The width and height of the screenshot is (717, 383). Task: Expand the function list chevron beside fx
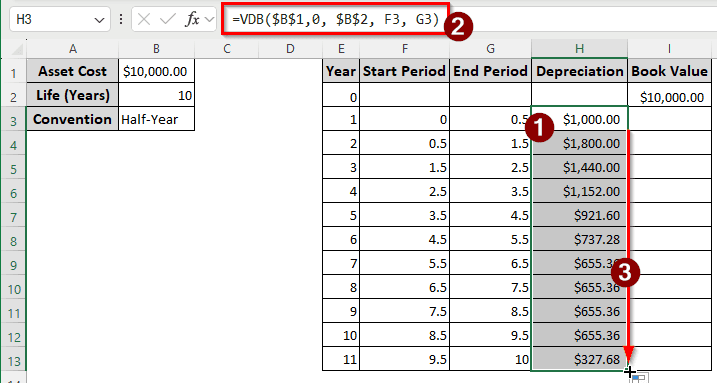point(209,20)
